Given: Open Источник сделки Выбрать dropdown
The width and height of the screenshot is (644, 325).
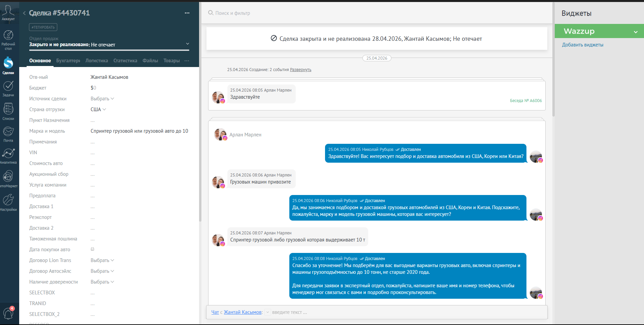Looking at the screenshot, I should pyautogui.click(x=102, y=99).
